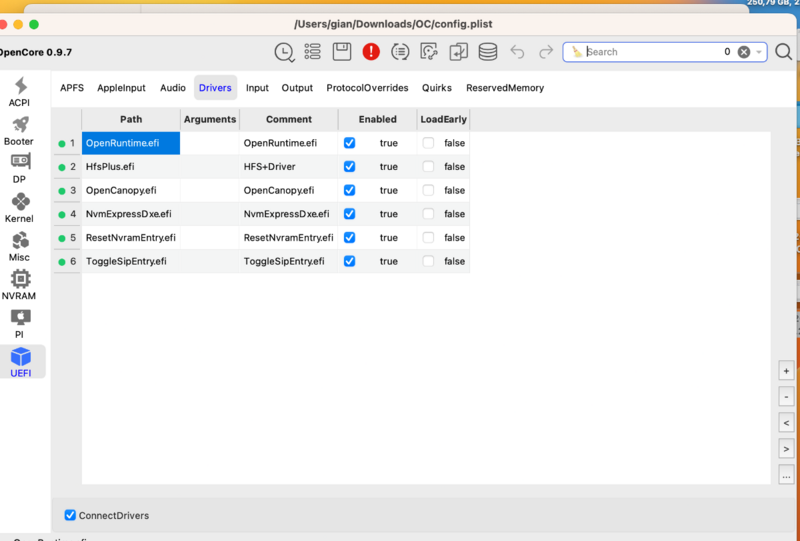Add a driver row with plus button
The height and width of the screenshot is (541, 800).
click(786, 371)
